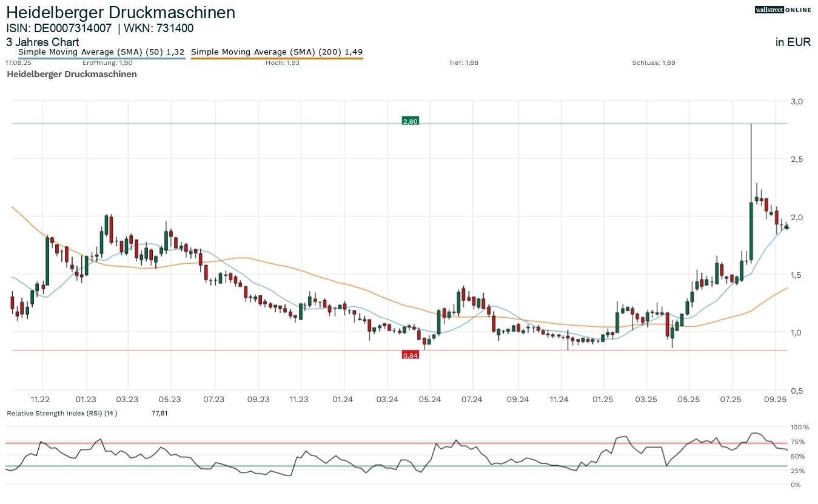Click the 09.23 date axis label
The width and height of the screenshot is (818, 504).
(258, 399)
